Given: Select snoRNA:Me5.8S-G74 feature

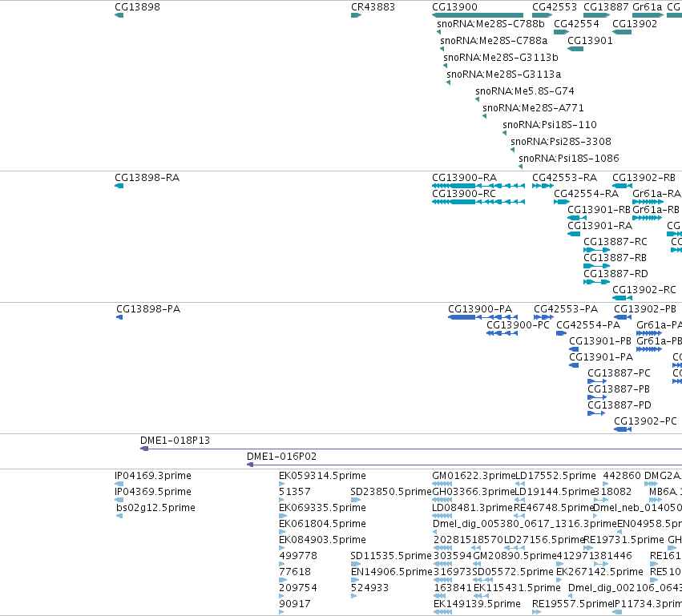Looking at the screenshot, I should 477,99.
